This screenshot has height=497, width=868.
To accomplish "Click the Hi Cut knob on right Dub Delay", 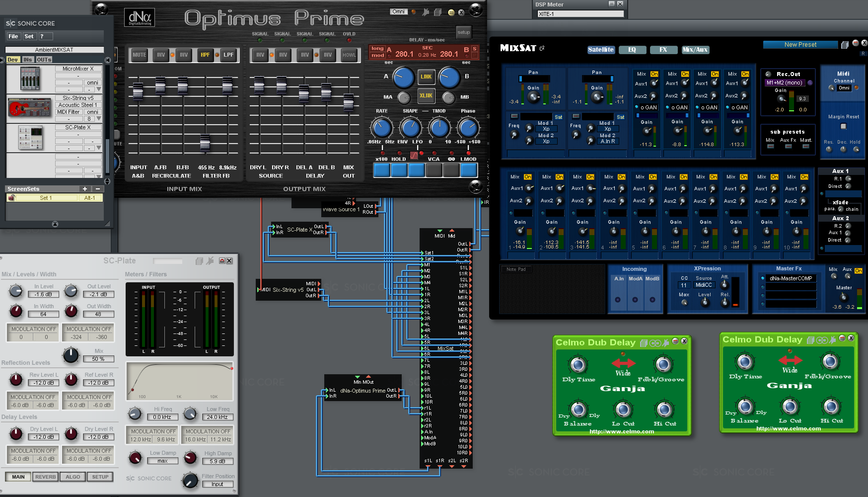I will tap(831, 406).
